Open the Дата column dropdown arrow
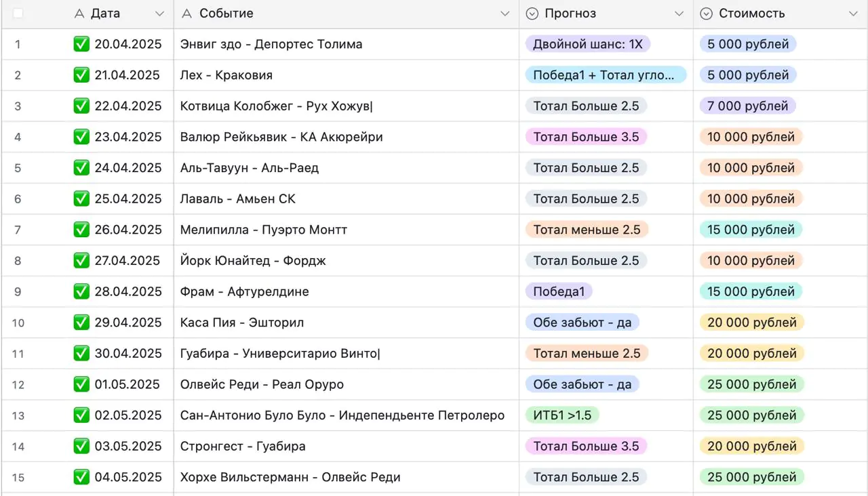 [x=159, y=14]
